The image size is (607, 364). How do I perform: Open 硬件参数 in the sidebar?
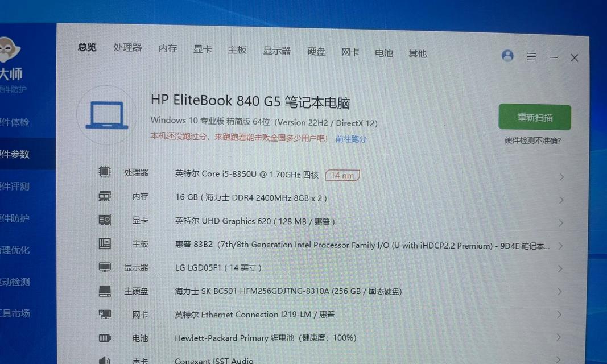tap(15, 154)
